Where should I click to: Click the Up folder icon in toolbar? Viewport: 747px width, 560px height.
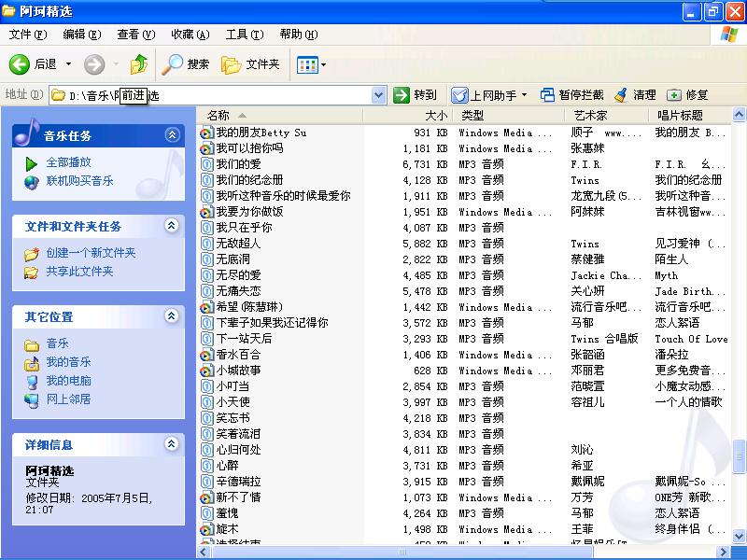(x=139, y=64)
